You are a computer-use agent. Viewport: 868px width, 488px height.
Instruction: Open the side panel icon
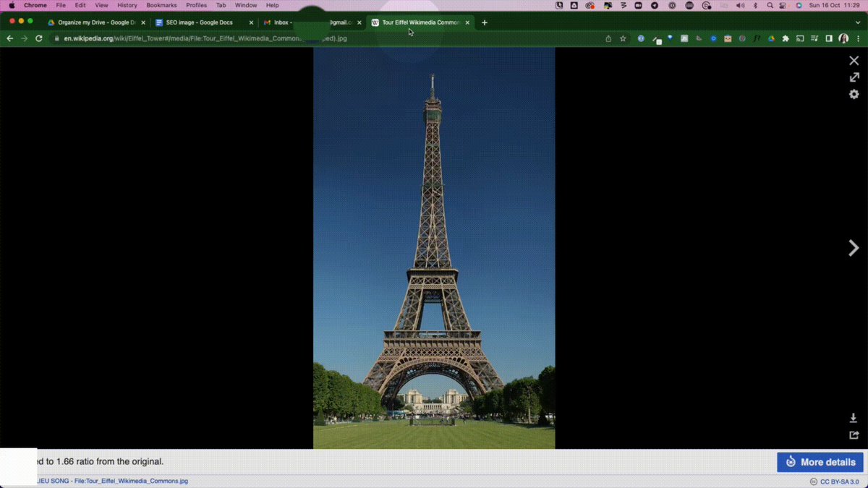[x=829, y=38]
